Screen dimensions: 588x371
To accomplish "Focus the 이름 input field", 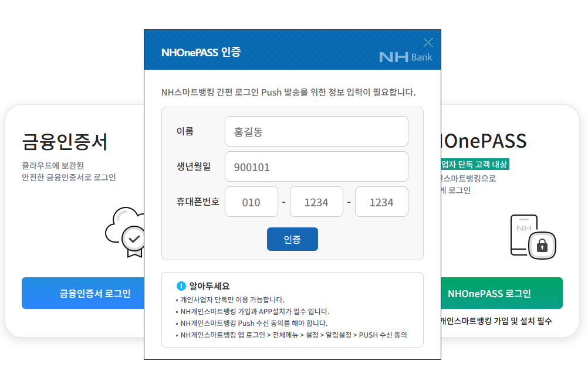I will 316,131.
